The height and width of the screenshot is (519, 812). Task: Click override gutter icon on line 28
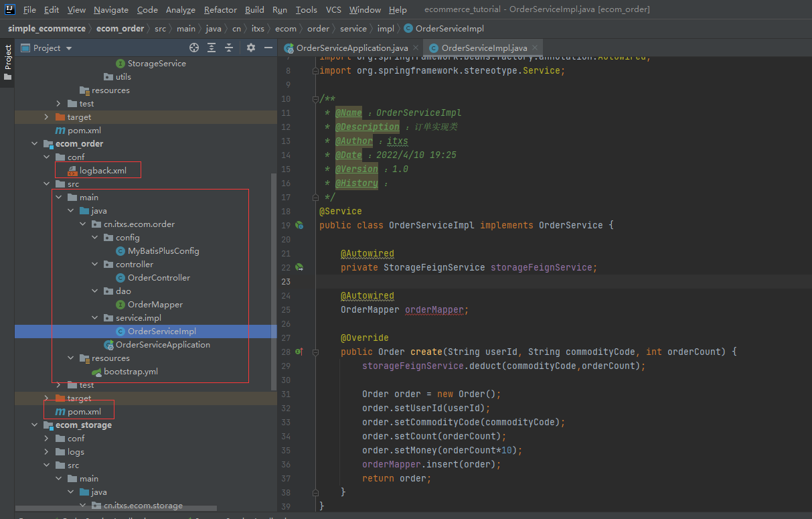tap(299, 352)
